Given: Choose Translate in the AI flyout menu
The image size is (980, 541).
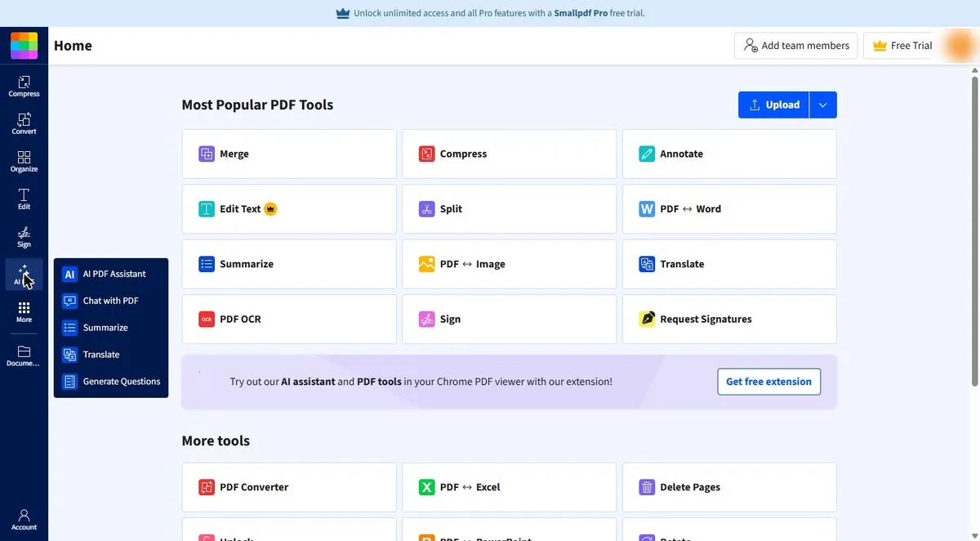Looking at the screenshot, I should [x=111, y=355].
